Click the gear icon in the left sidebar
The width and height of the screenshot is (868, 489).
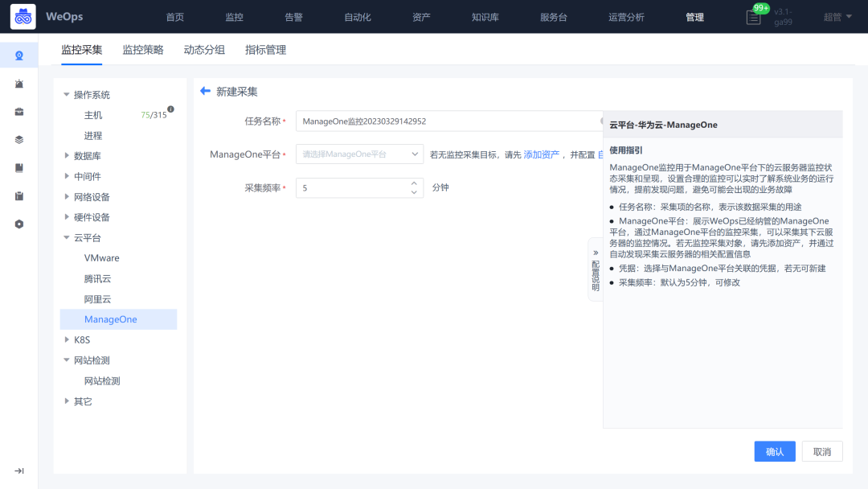[18, 224]
